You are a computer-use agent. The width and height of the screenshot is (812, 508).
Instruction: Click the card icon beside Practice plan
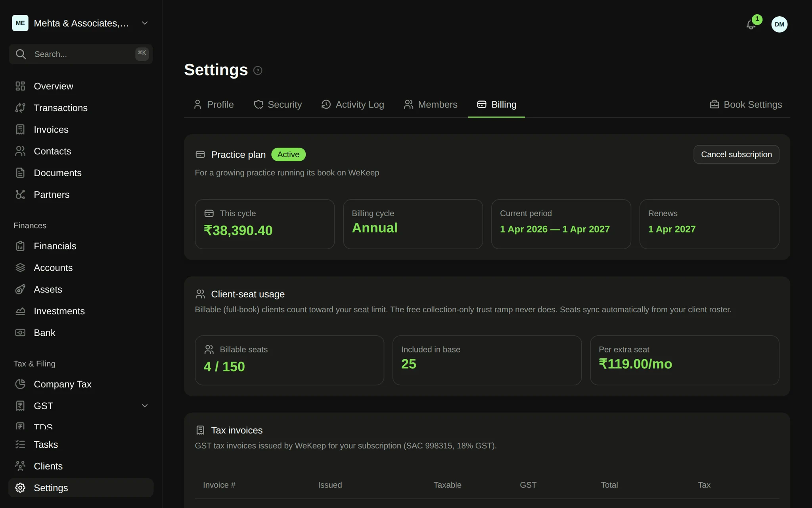200,154
